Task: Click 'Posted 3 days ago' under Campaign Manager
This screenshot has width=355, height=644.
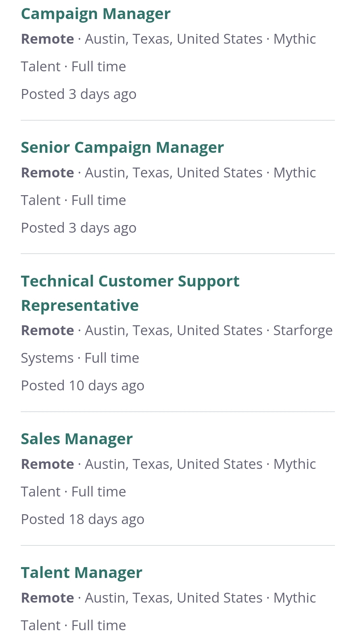Action: tap(79, 94)
